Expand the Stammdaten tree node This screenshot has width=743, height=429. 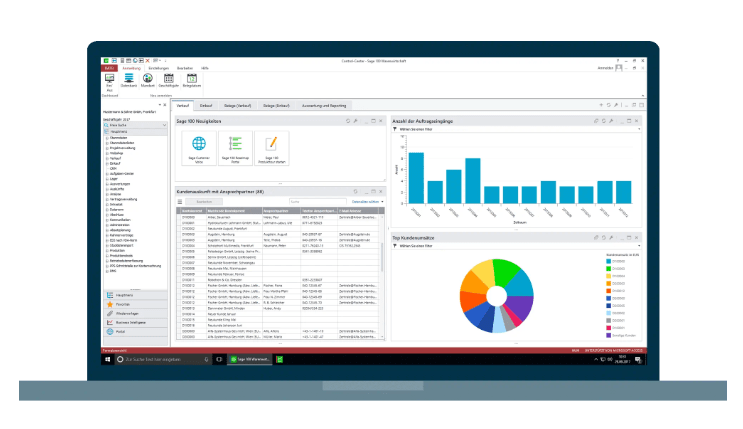pyautogui.click(x=107, y=138)
